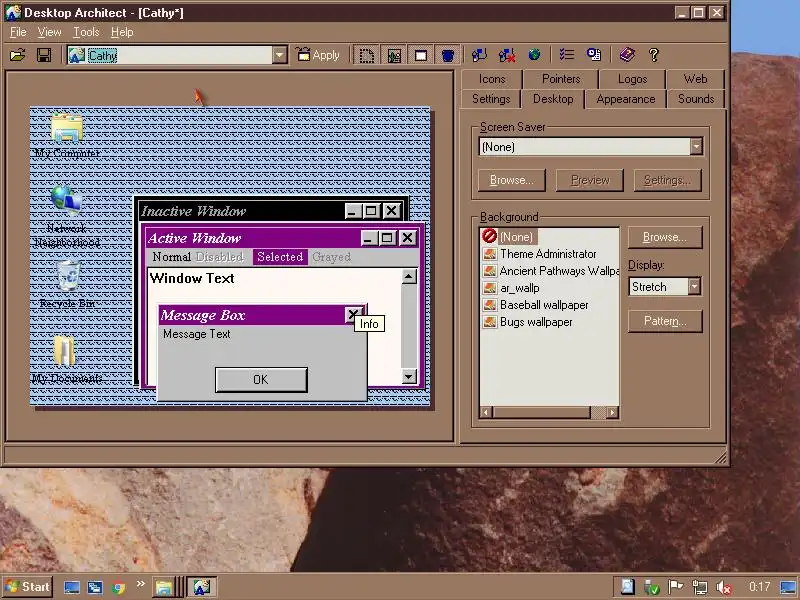Click the network tray icon
800x600 pixels.
tap(699, 587)
